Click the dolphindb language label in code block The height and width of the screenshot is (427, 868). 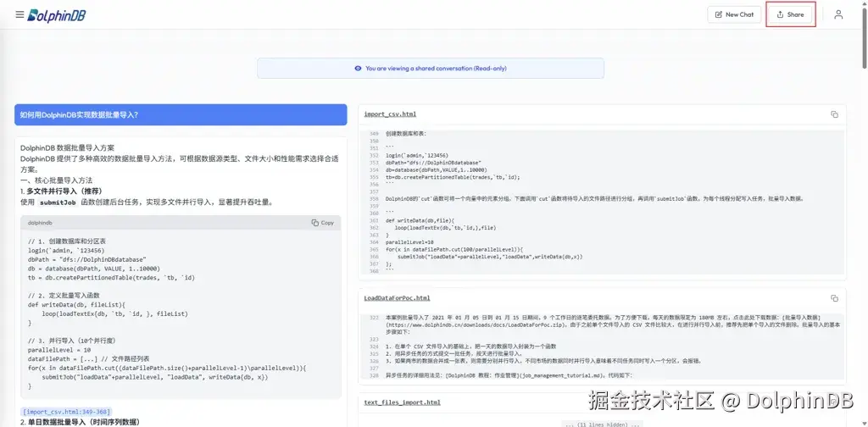pyautogui.click(x=40, y=223)
